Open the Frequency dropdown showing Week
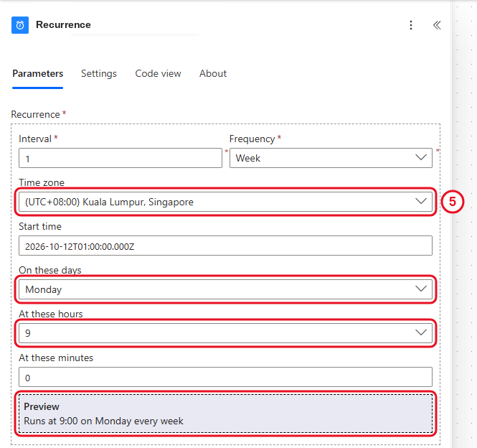The height and width of the screenshot is (448, 477). pos(331,158)
